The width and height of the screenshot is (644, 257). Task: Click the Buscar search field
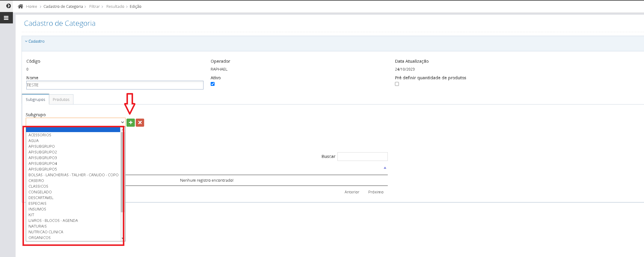pyautogui.click(x=362, y=156)
